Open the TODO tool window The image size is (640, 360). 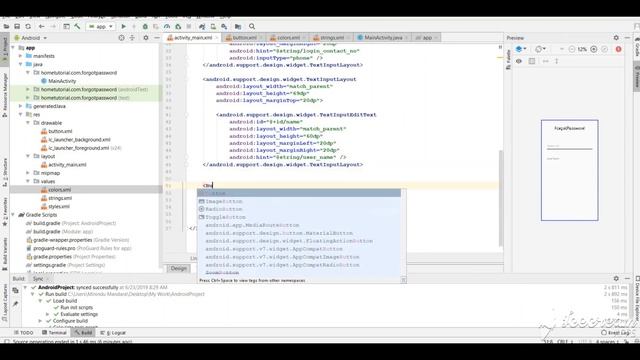pyautogui.click(x=24, y=333)
